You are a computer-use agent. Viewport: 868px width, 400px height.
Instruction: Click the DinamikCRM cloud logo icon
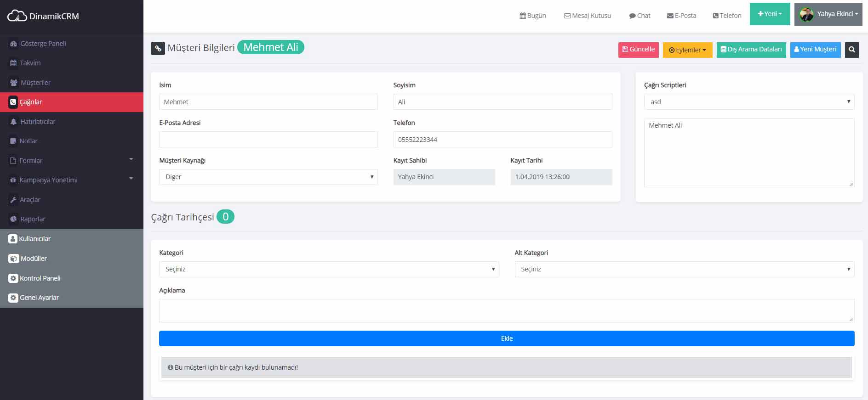tap(17, 16)
